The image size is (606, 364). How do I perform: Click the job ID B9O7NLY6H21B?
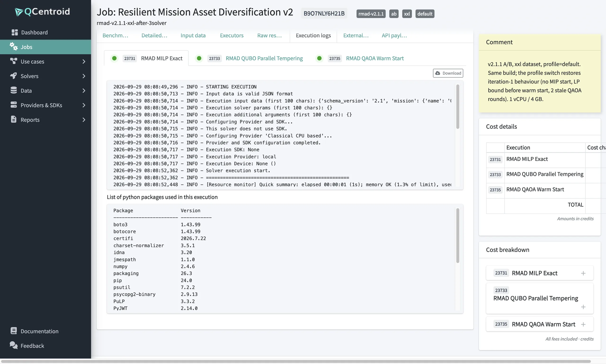324,13
